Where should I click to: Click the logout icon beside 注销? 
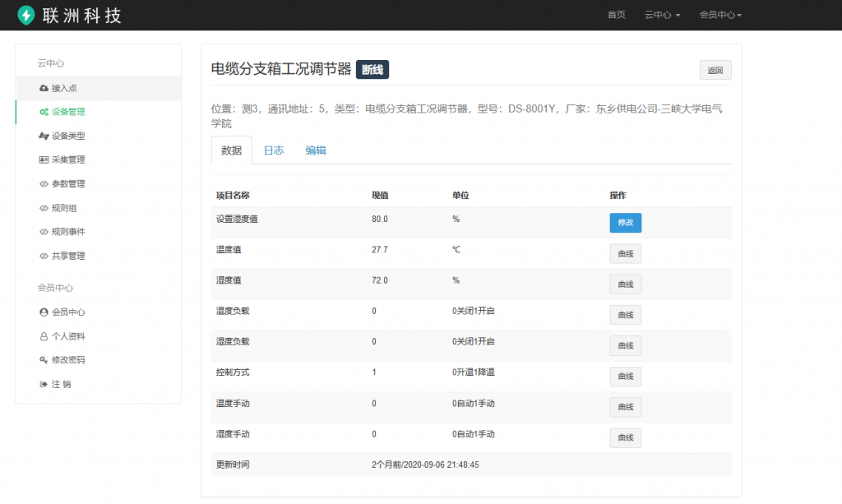(x=44, y=384)
